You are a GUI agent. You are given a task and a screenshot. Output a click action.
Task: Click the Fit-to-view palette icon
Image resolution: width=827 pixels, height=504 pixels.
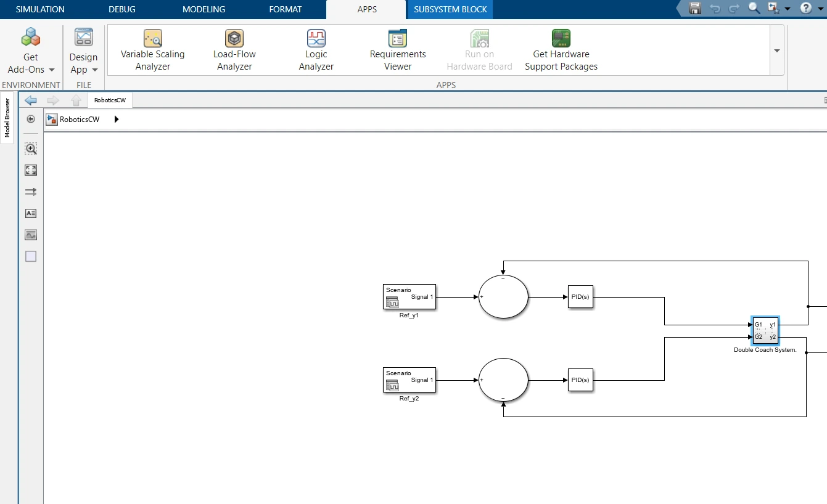pos(30,170)
